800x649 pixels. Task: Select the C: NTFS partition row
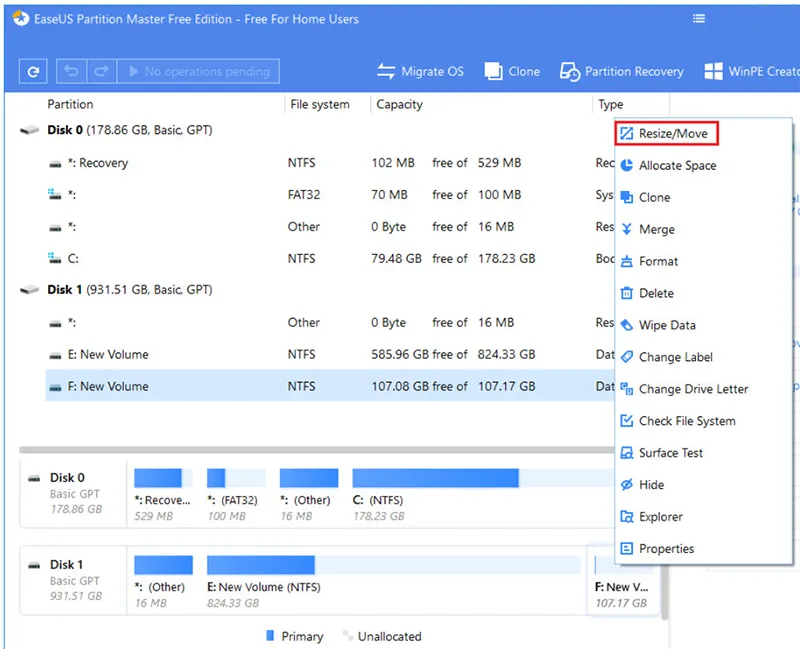tap(330, 259)
